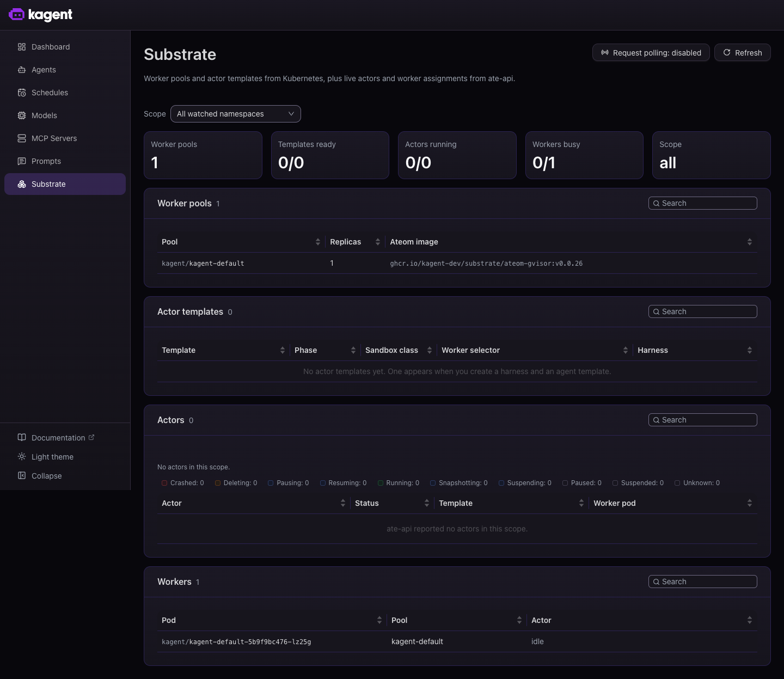Image resolution: width=784 pixels, height=679 pixels.
Task: Toggle the Pausing status filter
Action: (x=289, y=483)
